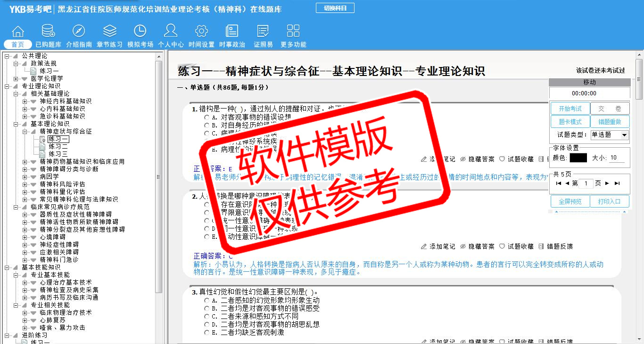The height and width of the screenshot is (344, 644).
Task: Click the 开始考试 button
Action: tap(570, 109)
